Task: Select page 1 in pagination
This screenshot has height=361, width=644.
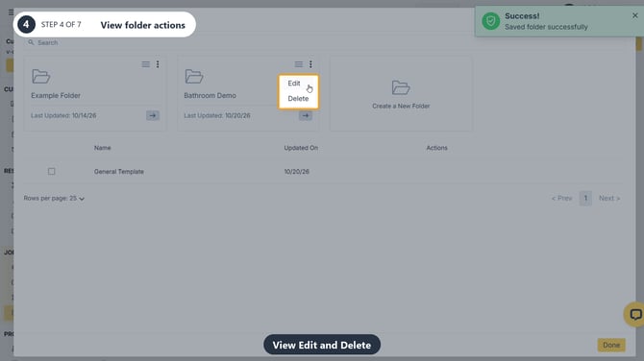Action: coord(585,198)
